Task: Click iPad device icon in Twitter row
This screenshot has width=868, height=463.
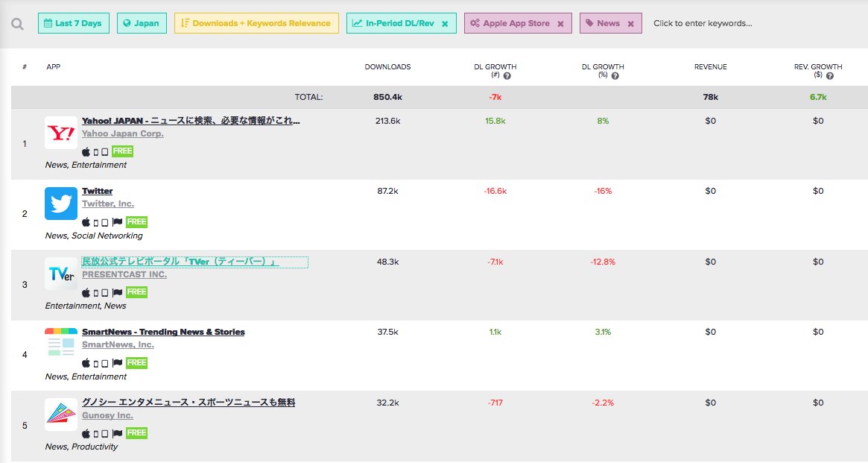Action: (104, 223)
